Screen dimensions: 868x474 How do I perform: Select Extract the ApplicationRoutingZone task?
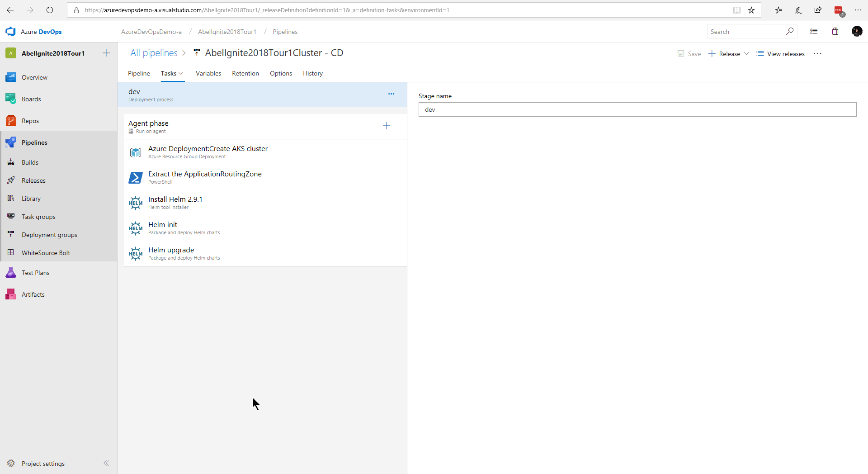(x=265, y=177)
